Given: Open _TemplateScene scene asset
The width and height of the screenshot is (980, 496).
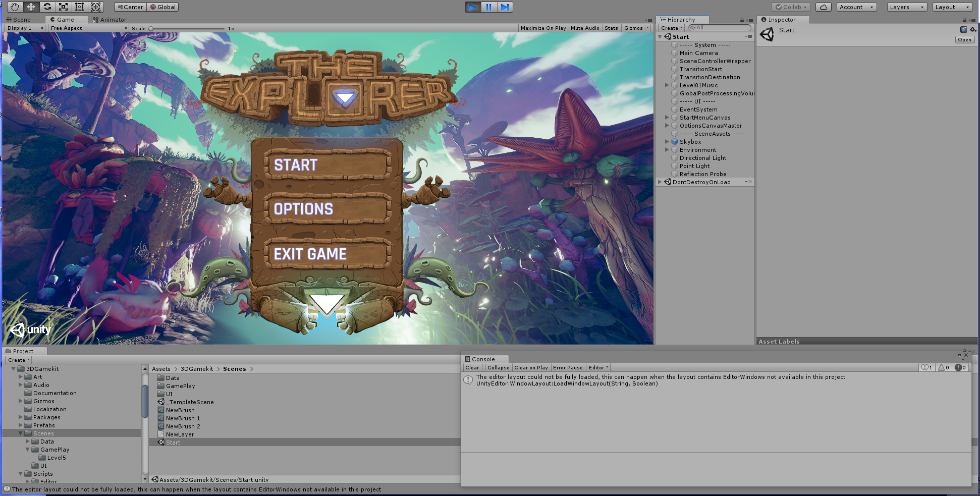Looking at the screenshot, I should [191, 402].
